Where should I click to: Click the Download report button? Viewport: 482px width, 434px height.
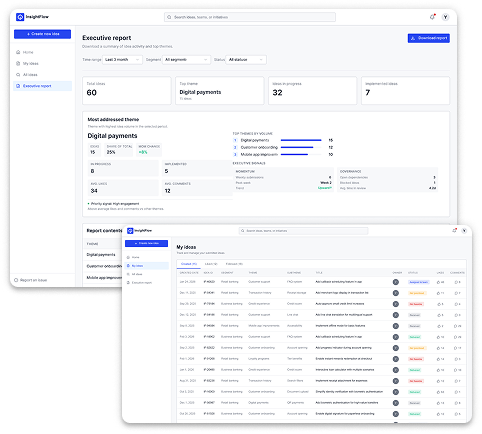[x=429, y=38]
